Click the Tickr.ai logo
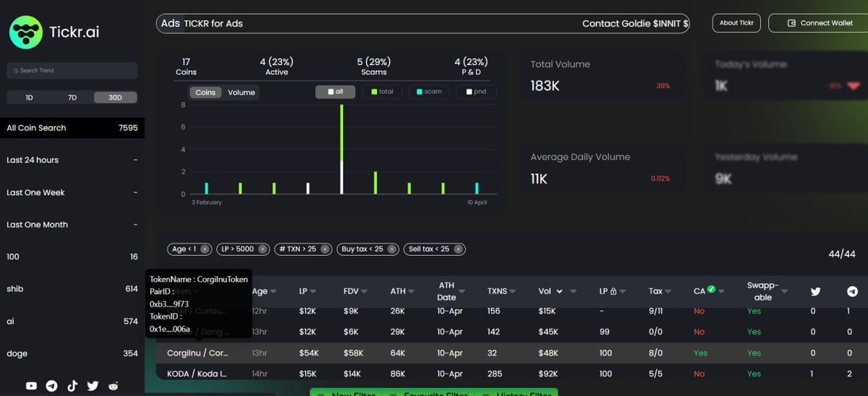The image size is (868, 396). [54, 33]
